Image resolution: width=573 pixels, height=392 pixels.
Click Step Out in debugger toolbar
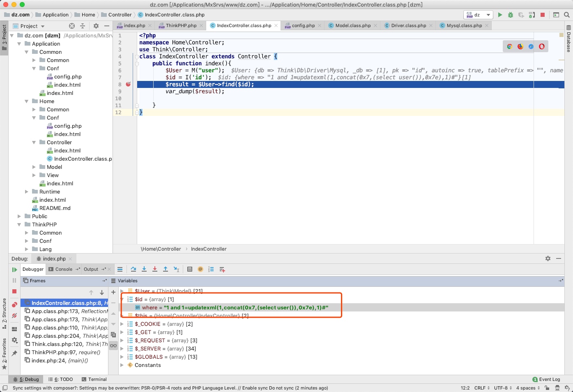(166, 269)
